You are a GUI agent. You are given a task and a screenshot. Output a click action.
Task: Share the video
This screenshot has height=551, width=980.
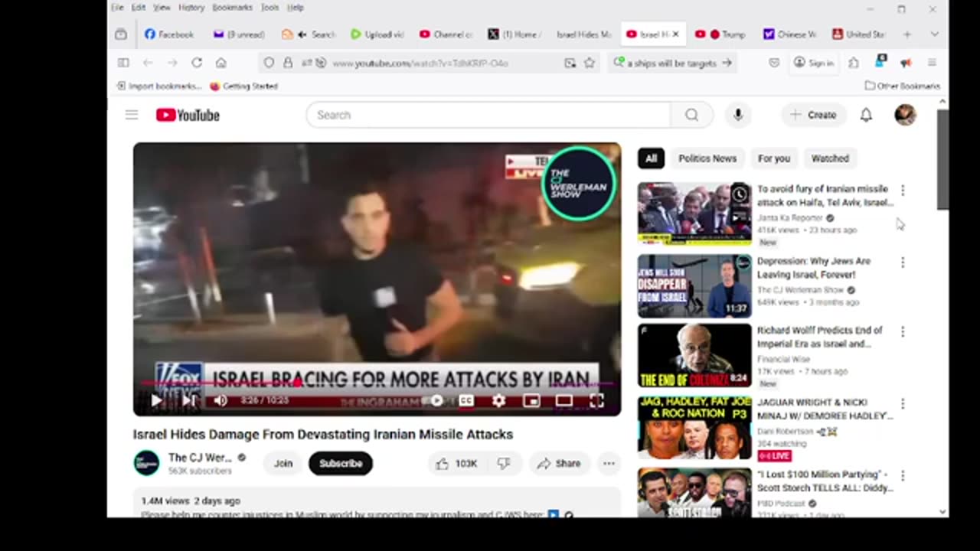(559, 463)
